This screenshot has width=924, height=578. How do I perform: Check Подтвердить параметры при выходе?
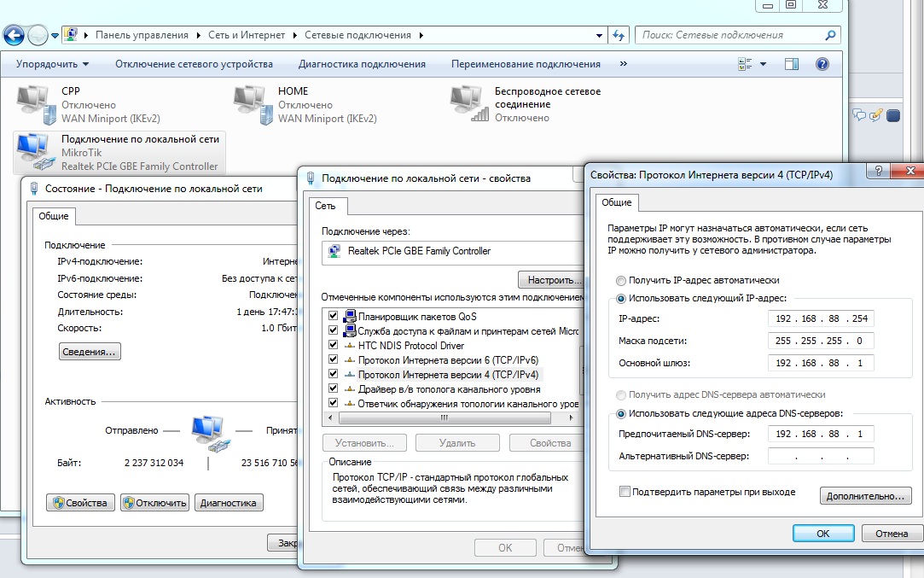coord(625,491)
